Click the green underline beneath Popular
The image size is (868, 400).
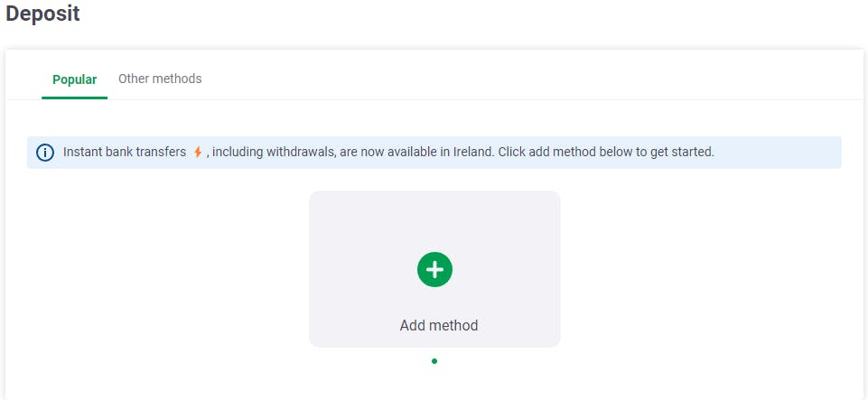[x=75, y=98]
